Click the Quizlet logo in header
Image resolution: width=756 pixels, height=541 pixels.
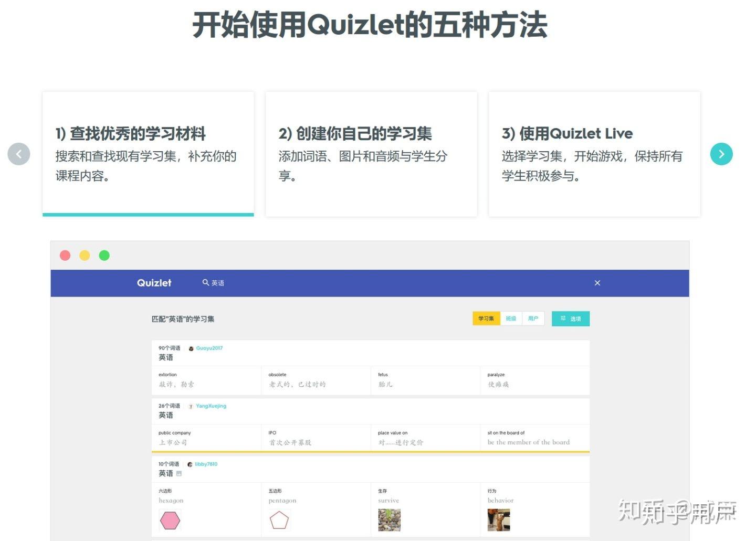click(x=154, y=283)
